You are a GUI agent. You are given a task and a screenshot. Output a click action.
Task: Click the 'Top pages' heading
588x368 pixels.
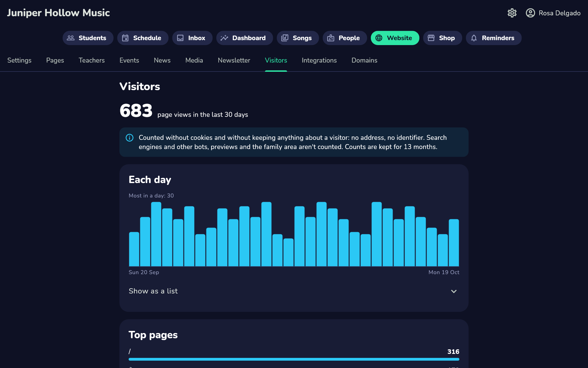[153, 335]
